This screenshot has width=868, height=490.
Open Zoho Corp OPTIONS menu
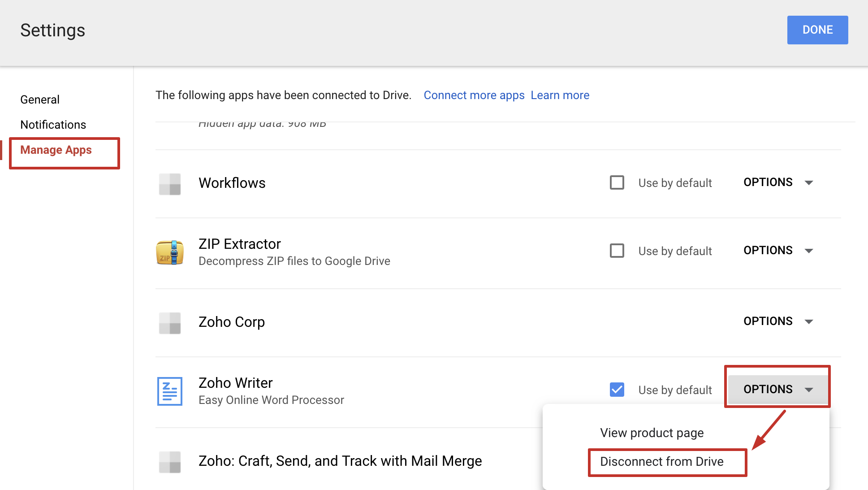pyautogui.click(x=777, y=321)
